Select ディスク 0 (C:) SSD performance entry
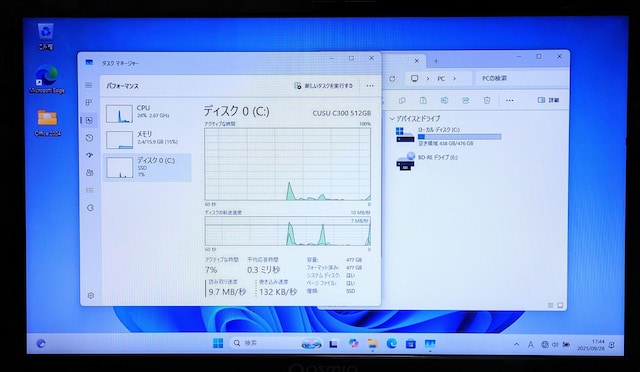This screenshot has width=640, height=372. (146, 167)
